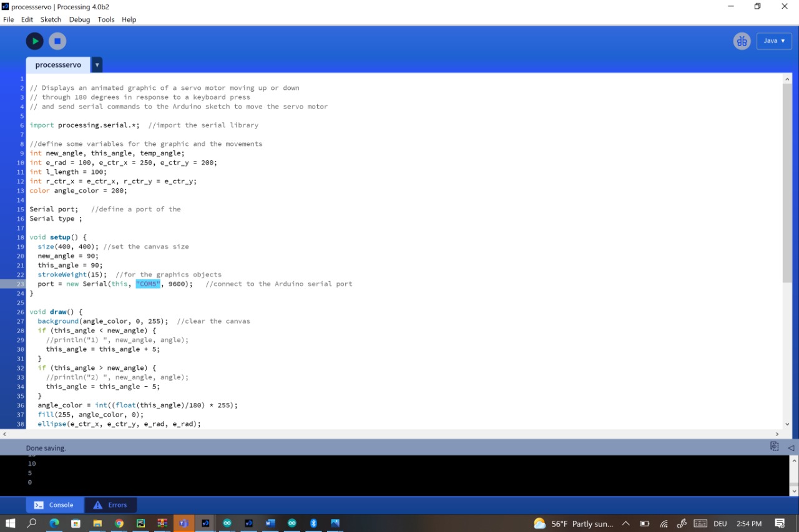799x532 pixels.
Task: Open WinRAR from the taskbar
Action: 162,523
